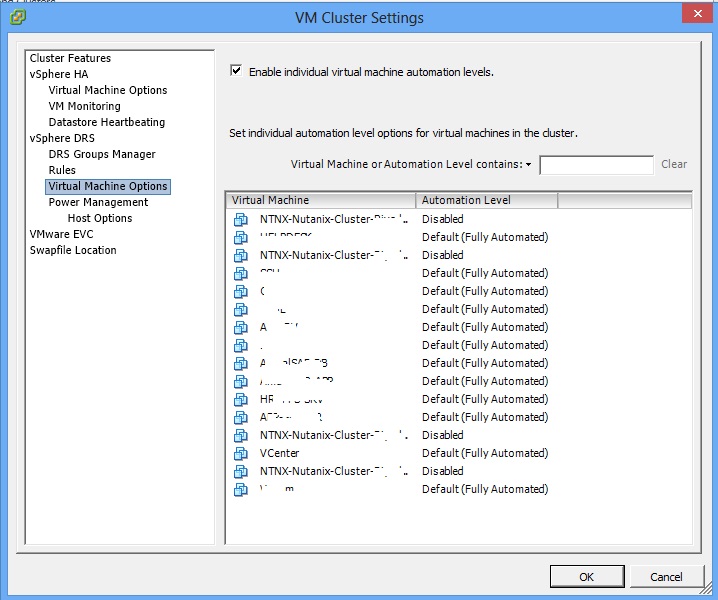Screen dimensions: 718x600
Task: Toggle Enable individual virtual machine automation levels
Action: (x=236, y=71)
